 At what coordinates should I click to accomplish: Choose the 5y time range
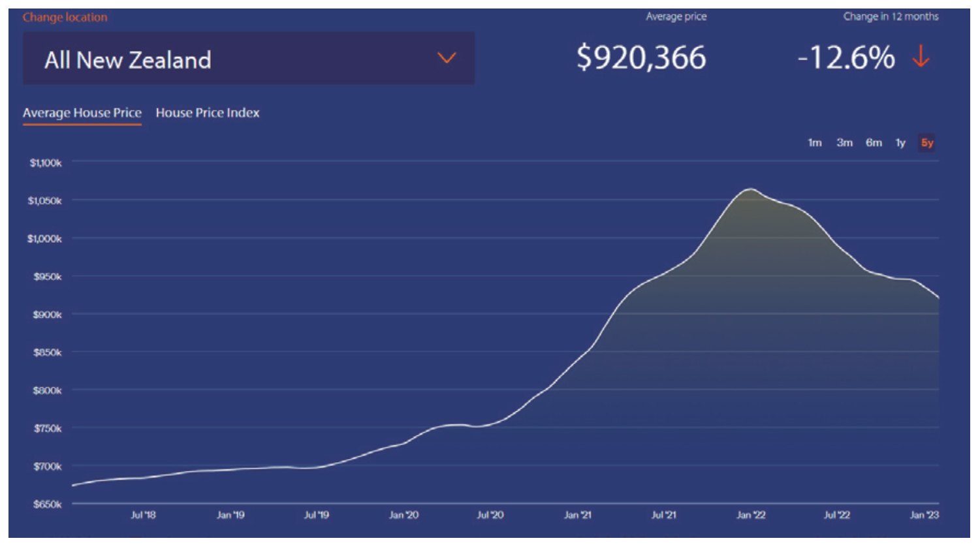point(927,143)
